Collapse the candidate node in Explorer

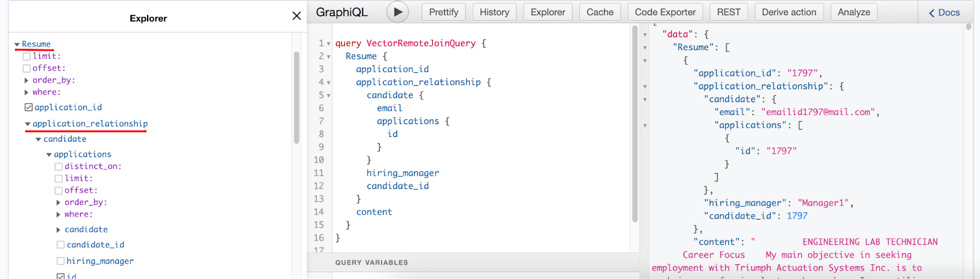click(x=39, y=139)
